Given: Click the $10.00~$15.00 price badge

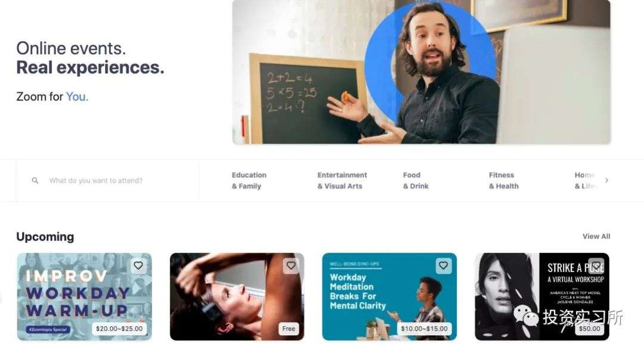Looking at the screenshot, I should click(425, 329).
